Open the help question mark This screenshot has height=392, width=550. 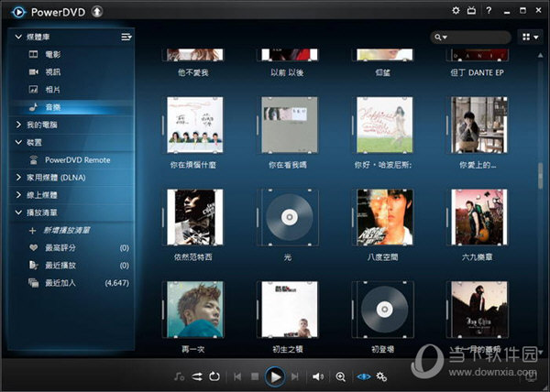tap(489, 10)
